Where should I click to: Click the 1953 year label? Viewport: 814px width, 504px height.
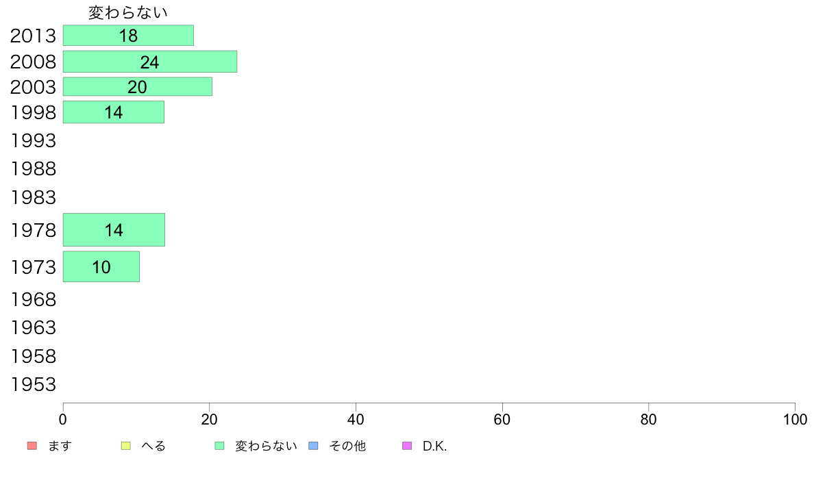point(33,385)
